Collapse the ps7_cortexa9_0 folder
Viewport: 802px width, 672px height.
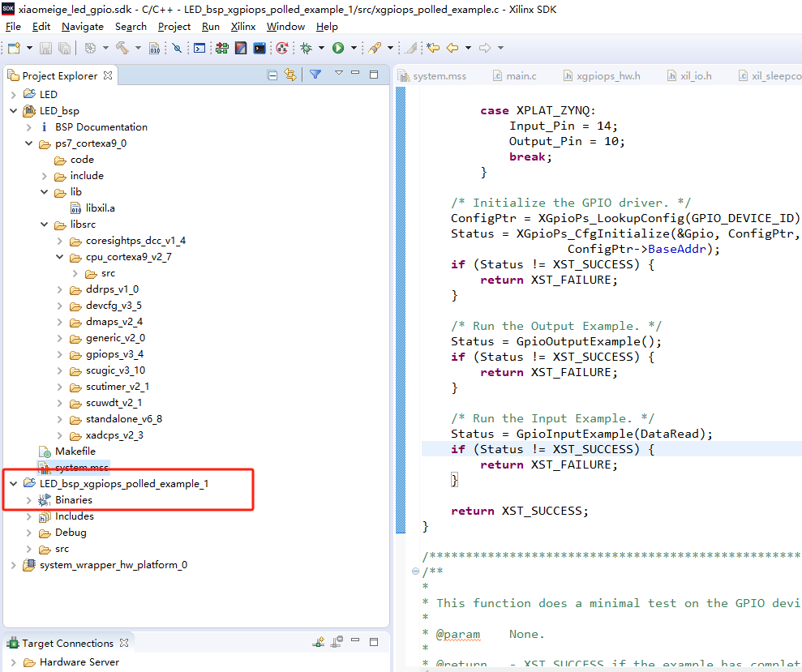pos(29,143)
